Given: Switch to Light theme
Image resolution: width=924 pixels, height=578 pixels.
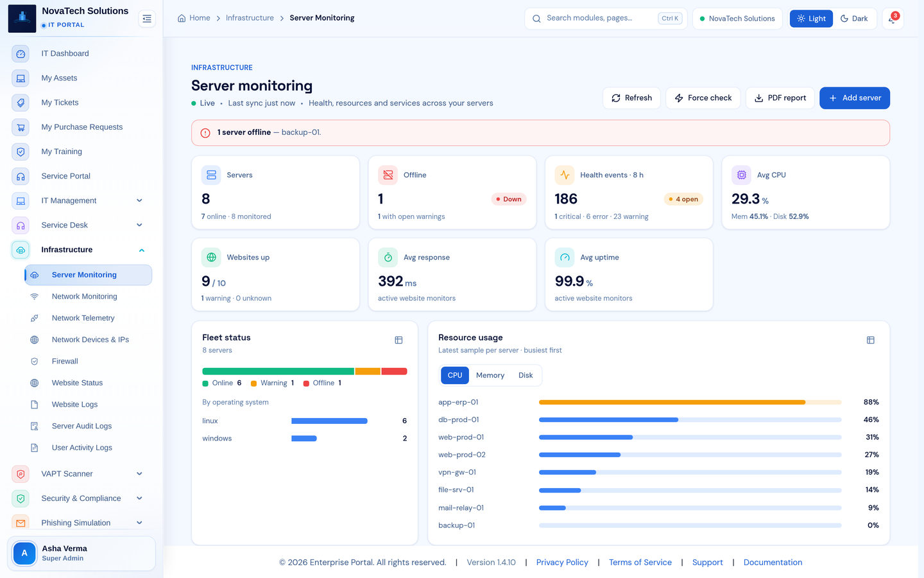Looking at the screenshot, I should pos(811,19).
